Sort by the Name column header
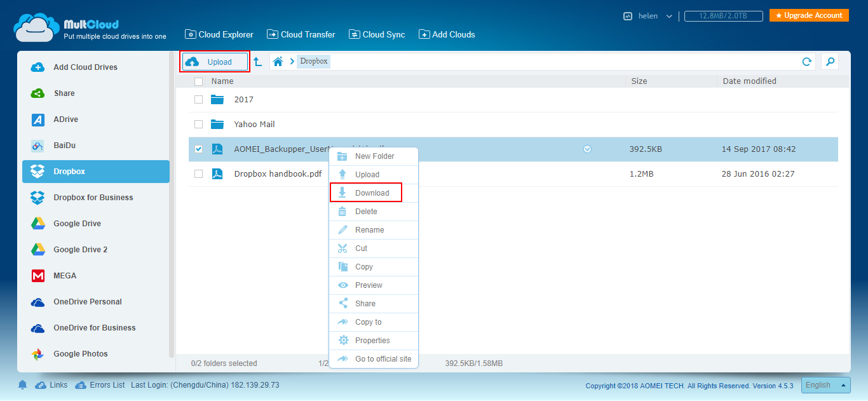The width and height of the screenshot is (868, 401). pos(222,81)
